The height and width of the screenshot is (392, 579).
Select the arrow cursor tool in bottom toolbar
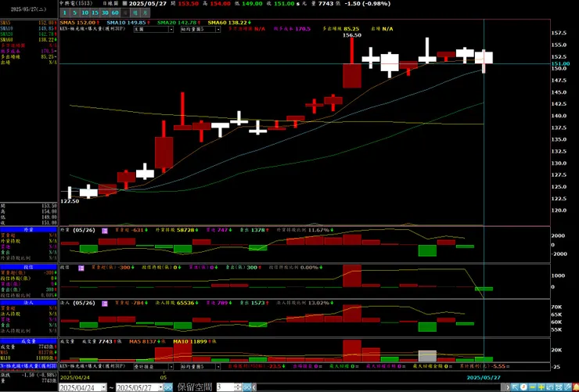515,387
